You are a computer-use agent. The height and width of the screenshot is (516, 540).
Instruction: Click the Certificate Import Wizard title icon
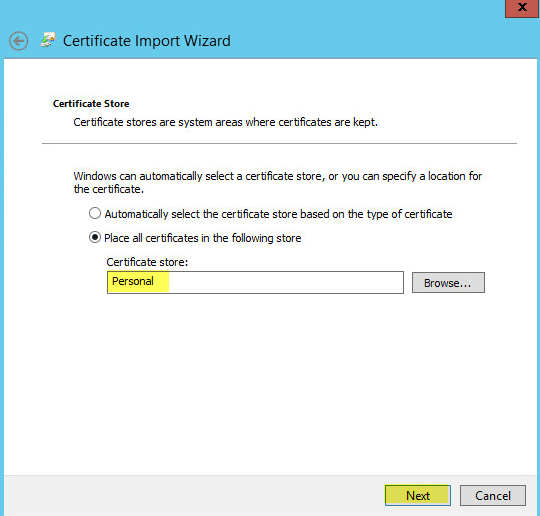48,40
